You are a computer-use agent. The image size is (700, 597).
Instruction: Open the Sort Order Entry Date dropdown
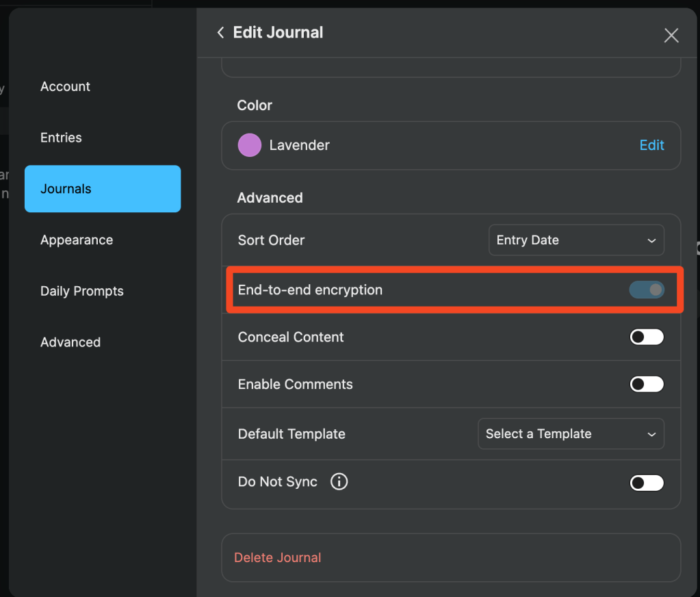[x=576, y=240]
